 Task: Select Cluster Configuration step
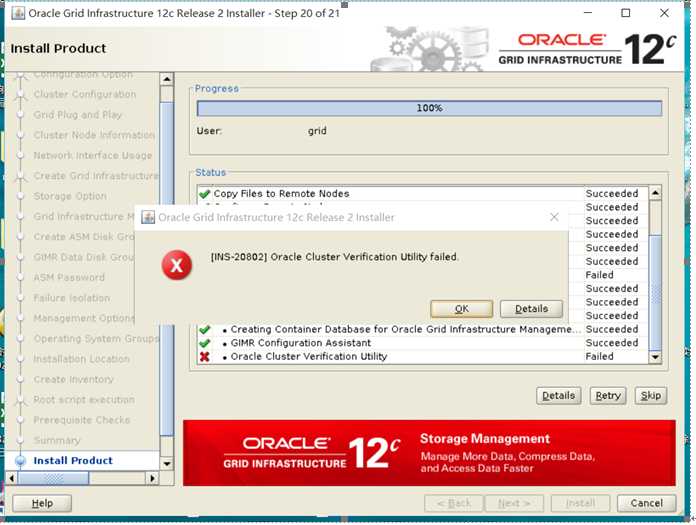[x=85, y=94]
